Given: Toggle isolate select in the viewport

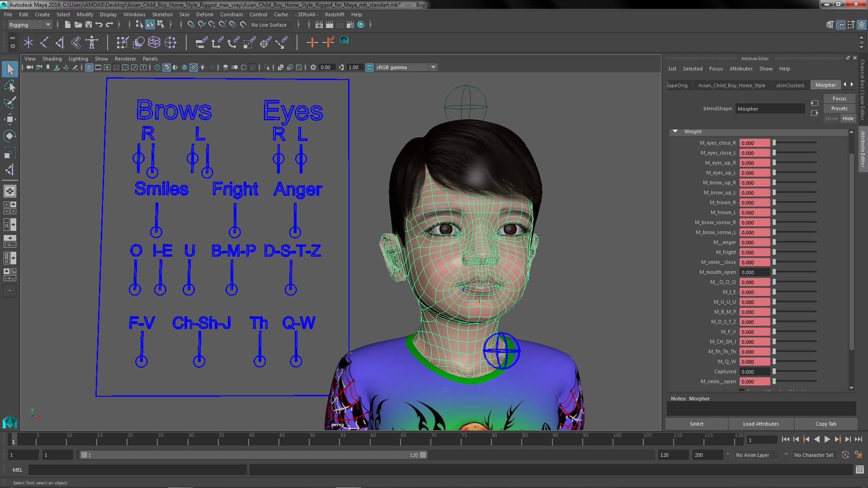Looking at the screenshot, I should tap(267, 67).
